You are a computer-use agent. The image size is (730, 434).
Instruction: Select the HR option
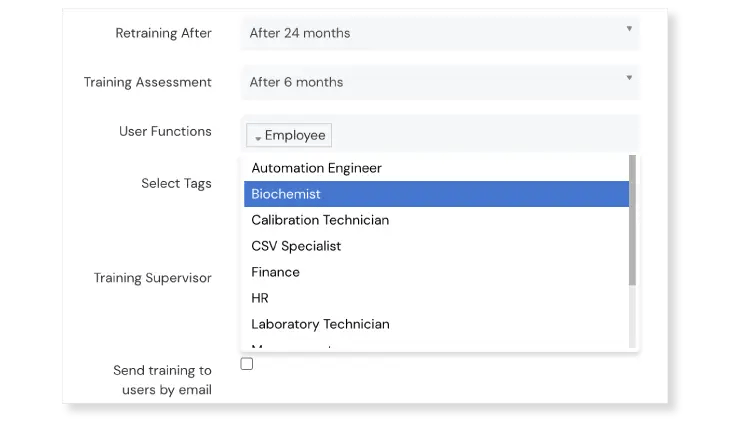point(260,298)
